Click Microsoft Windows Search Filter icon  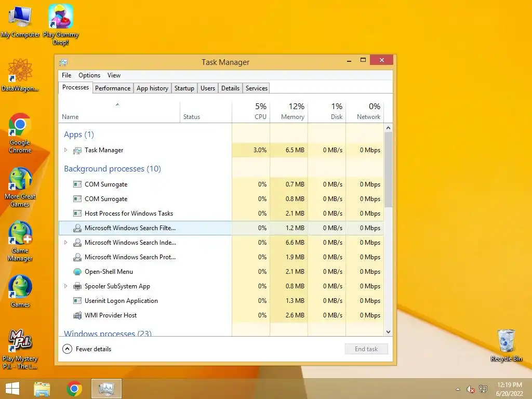point(77,228)
